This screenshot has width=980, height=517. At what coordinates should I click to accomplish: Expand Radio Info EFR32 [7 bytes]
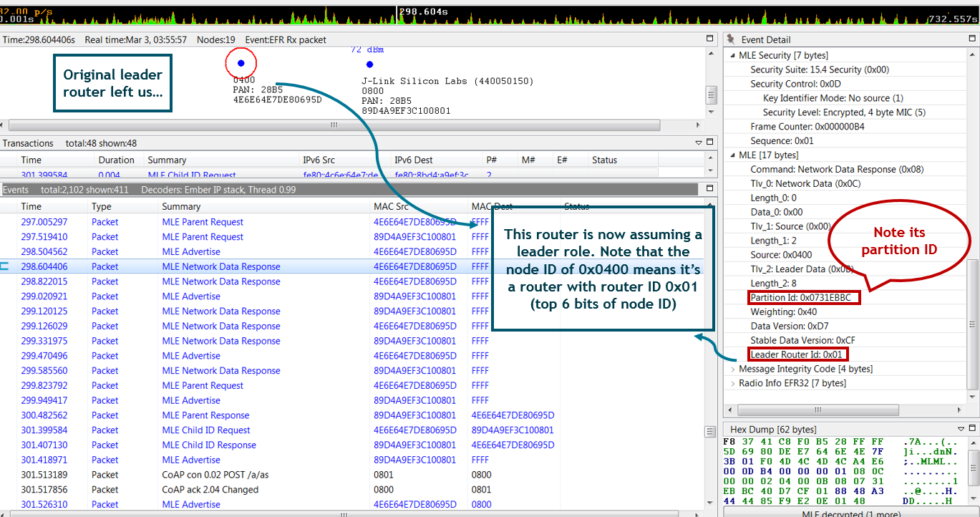(x=732, y=384)
